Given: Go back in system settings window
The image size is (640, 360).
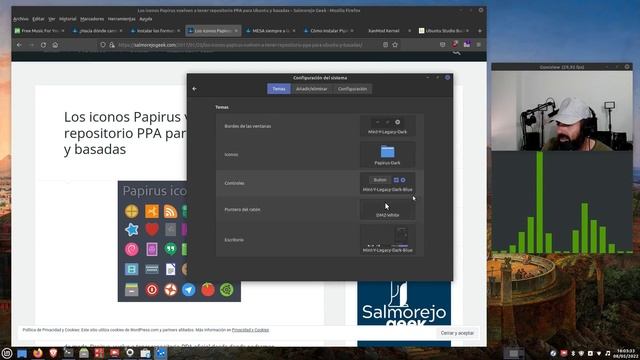Looking at the screenshot, I should (194, 89).
